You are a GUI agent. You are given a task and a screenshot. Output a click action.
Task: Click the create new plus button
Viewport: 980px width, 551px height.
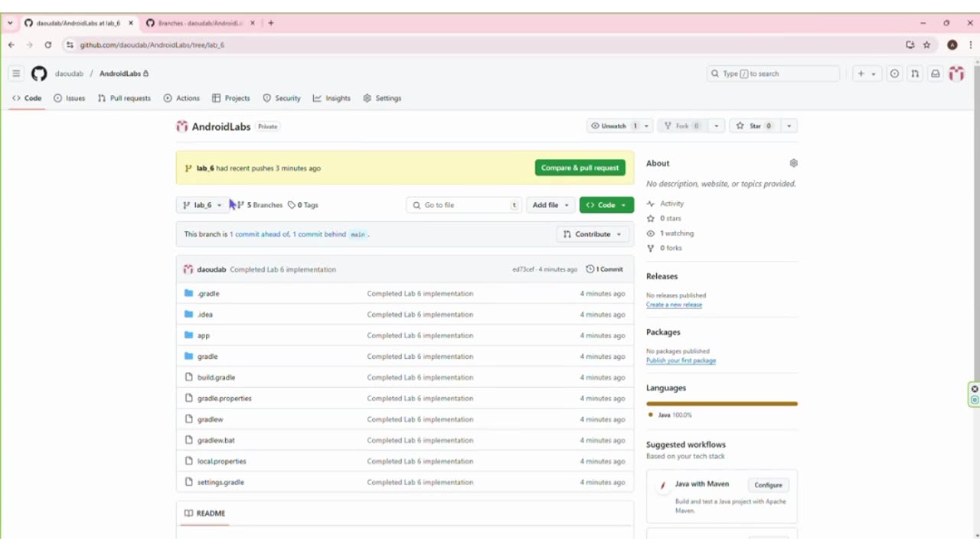861,73
